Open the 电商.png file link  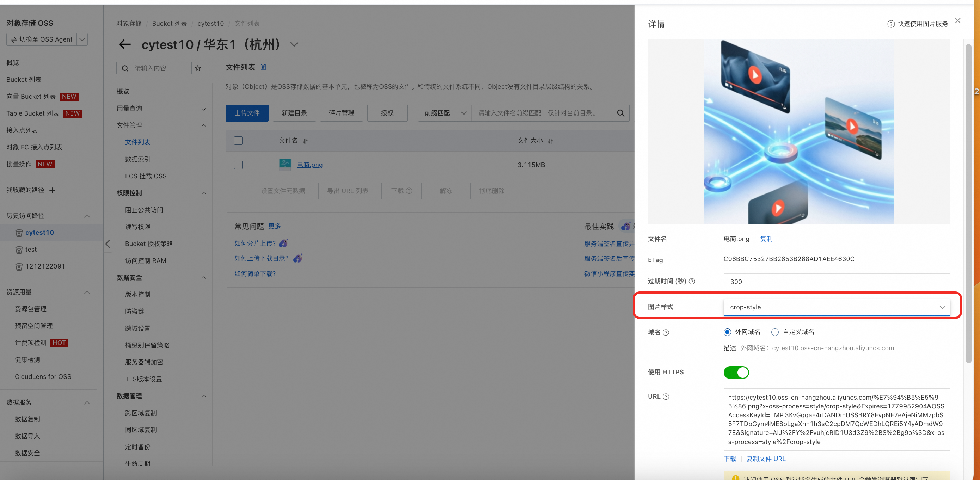(x=310, y=165)
